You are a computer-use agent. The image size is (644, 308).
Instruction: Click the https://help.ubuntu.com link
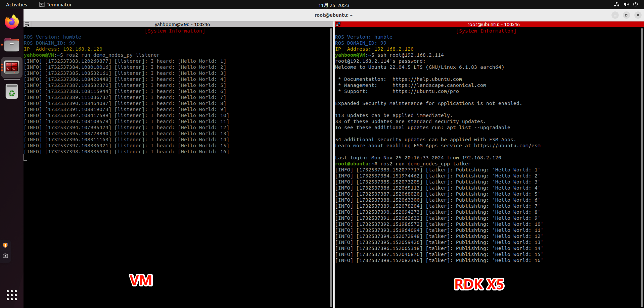pos(427,79)
